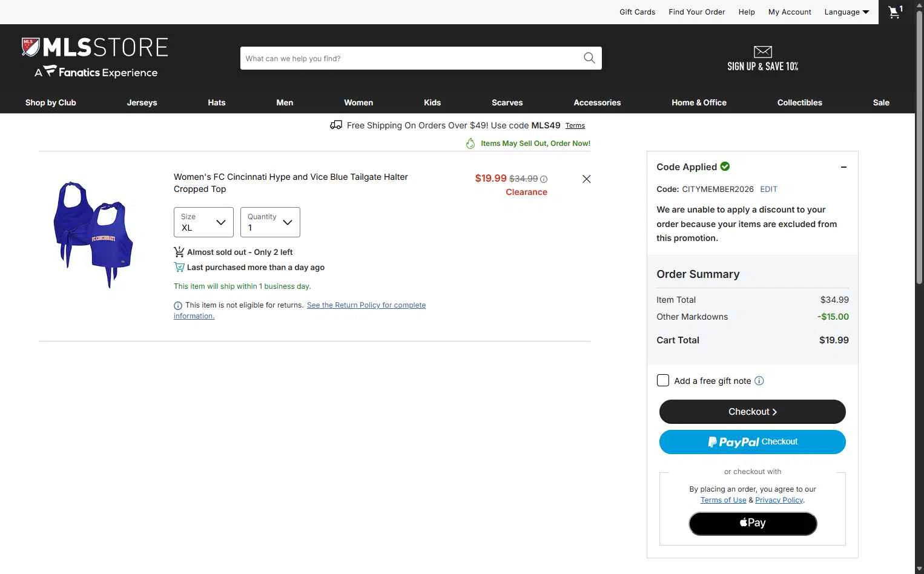924x574 pixels.
Task: Click 'Items May Sell Out, Order Now!' text
Action: click(x=535, y=143)
